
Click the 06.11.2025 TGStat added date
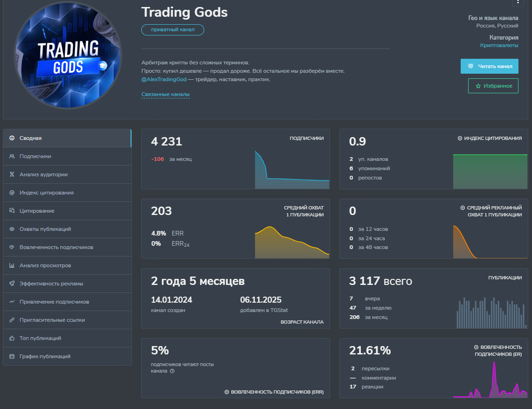261,300
